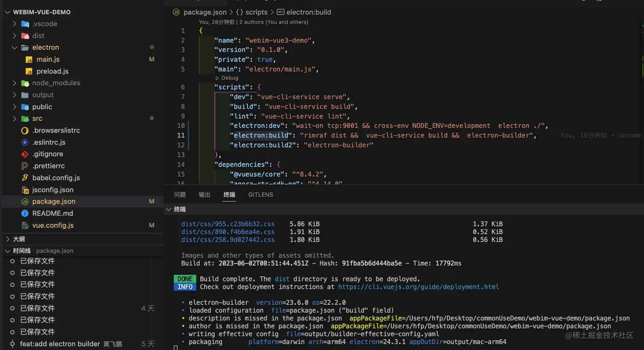Expand the src folder chevron

tap(14, 119)
